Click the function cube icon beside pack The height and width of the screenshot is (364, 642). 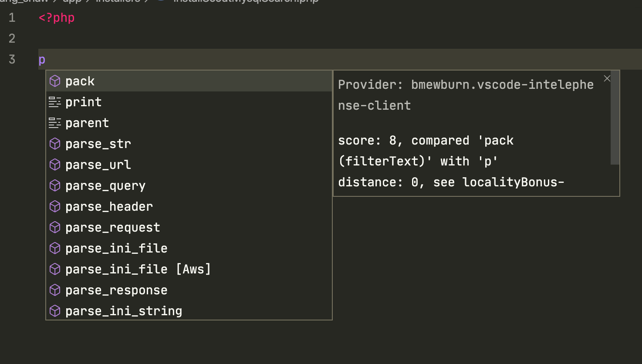click(x=55, y=81)
